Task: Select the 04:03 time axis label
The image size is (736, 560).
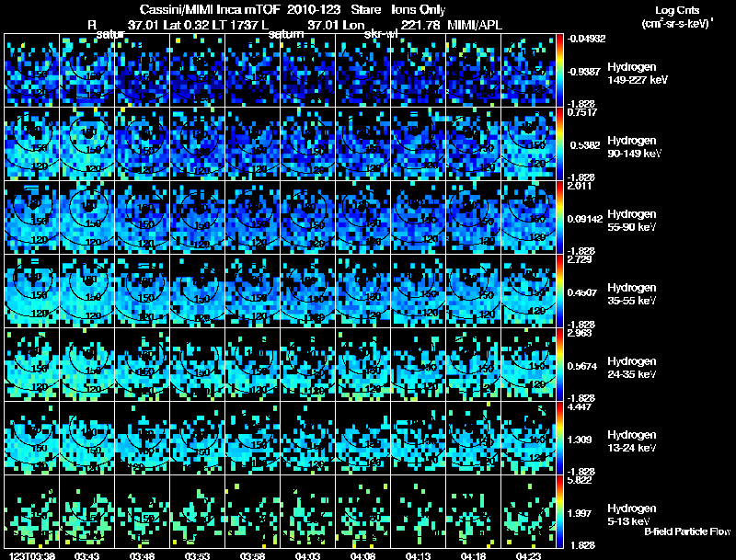Action: point(308,555)
